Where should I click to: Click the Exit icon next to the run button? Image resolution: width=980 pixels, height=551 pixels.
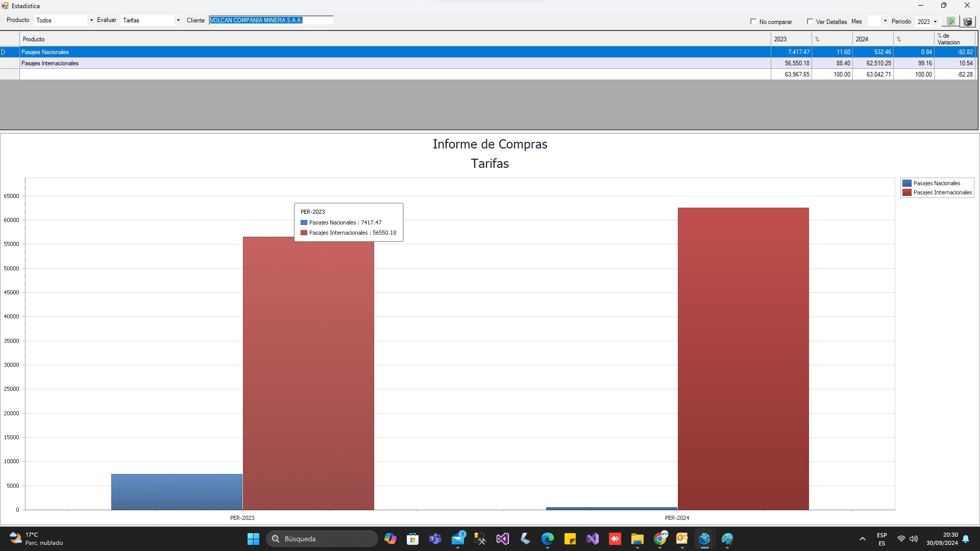click(x=967, y=21)
